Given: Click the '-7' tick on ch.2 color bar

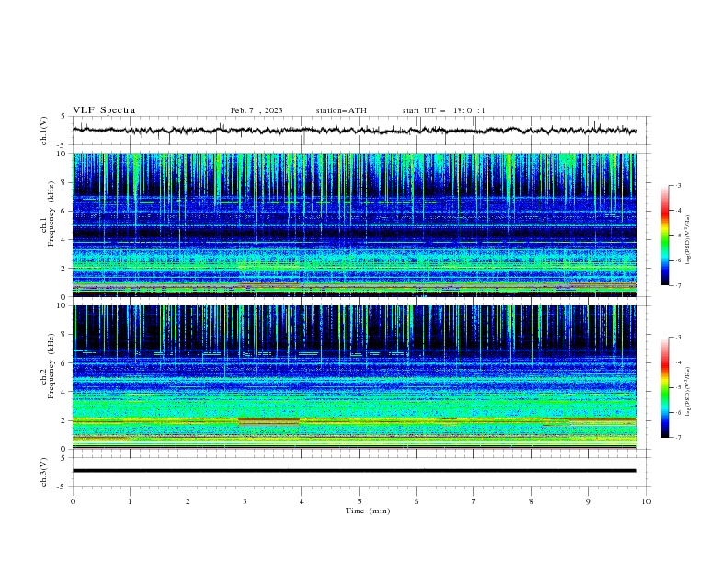Looking at the screenshot, I should [x=677, y=438].
